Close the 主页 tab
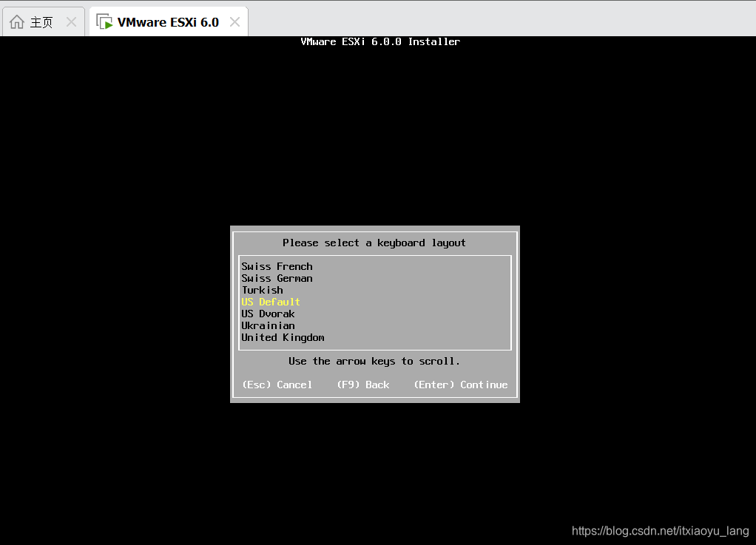 coord(71,22)
